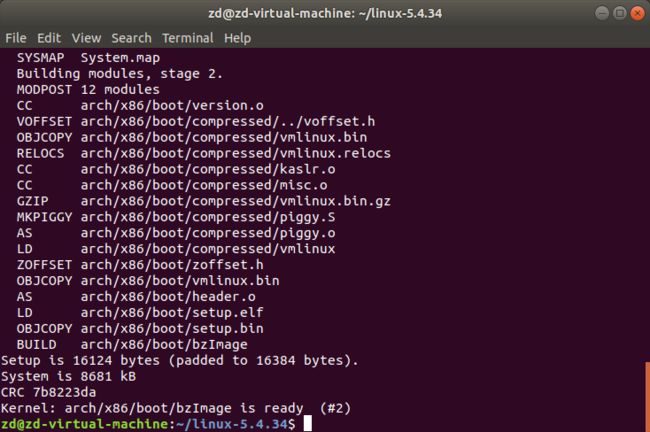Click 'arch/x86/boot/compressed/vmlinux.bin' on the OBJCOPY line
The width and height of the screenshot is (650, 432).
[224, 137]
